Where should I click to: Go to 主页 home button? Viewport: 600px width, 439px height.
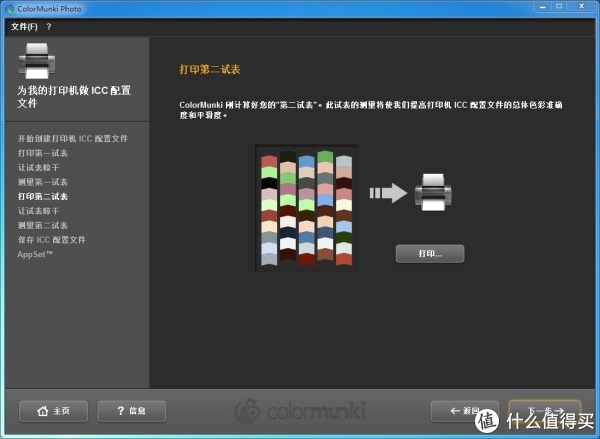tap(53, 411)
